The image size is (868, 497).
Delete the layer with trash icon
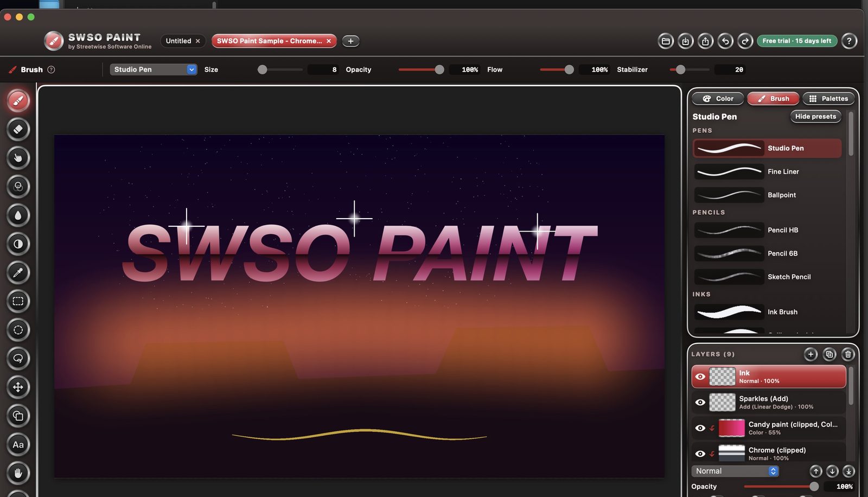[848, 354]
